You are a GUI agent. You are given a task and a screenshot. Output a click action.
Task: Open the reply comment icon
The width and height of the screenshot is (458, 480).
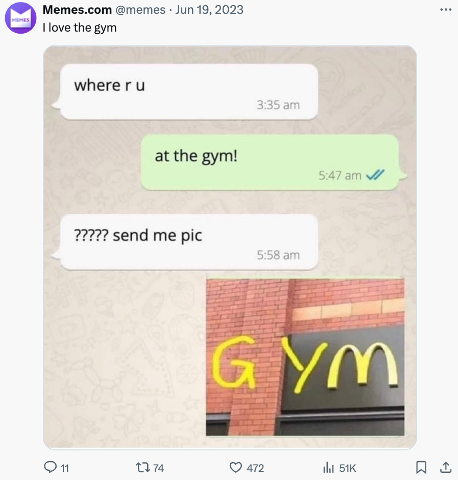tap(50, 467)
